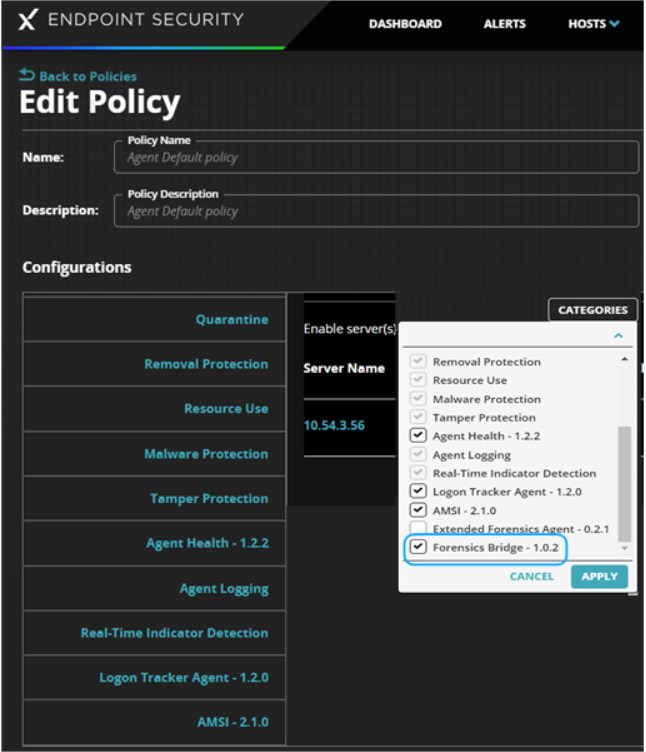Viewport: 646px width, 752px height.
Task: Toggle the Malware Protection checkbox
Action: [418, 398]
